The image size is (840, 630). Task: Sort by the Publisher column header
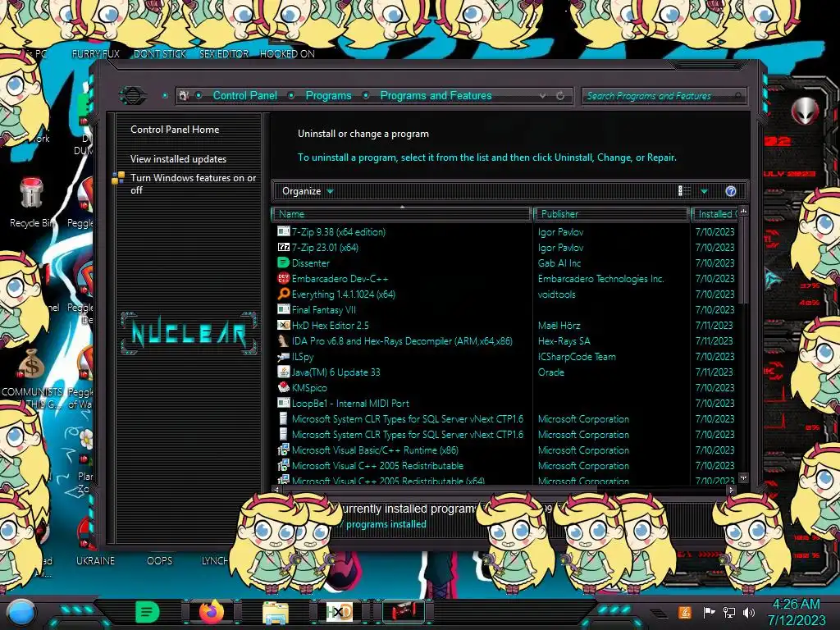click(610, 214)
